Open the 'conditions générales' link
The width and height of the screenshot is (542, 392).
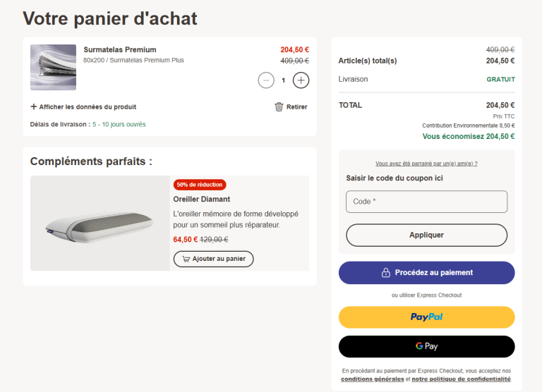(372, 379)
